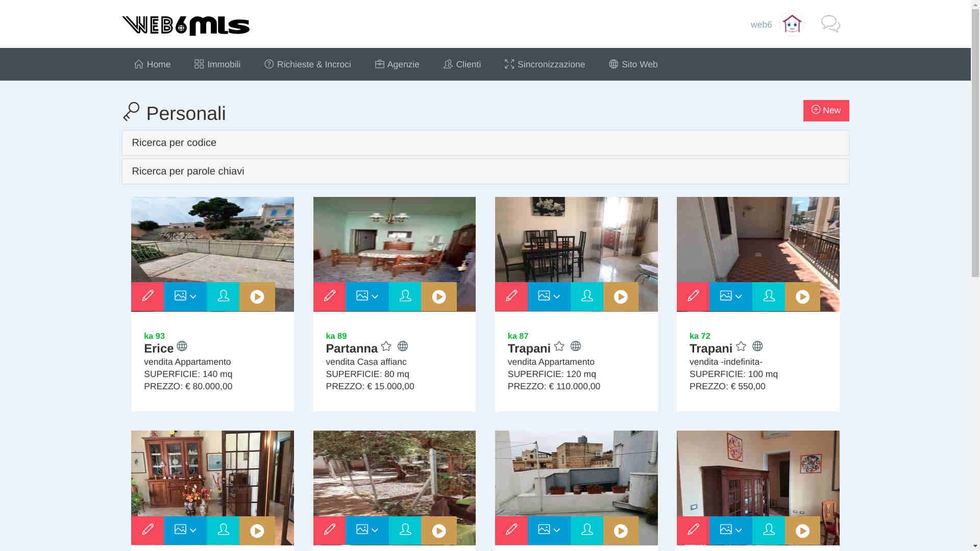Expand the photo dropdown on Partanna listing
Viewport: 980px width, 551px height.
(367, 296)
